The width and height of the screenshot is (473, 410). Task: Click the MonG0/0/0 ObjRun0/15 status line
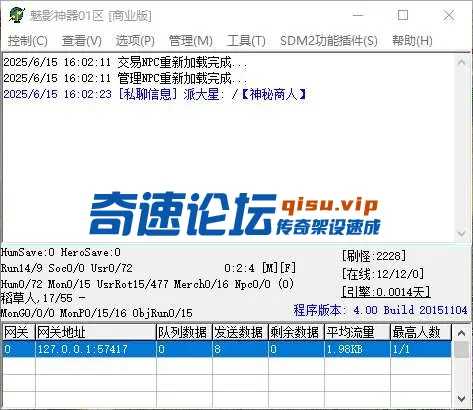(97, 313)
